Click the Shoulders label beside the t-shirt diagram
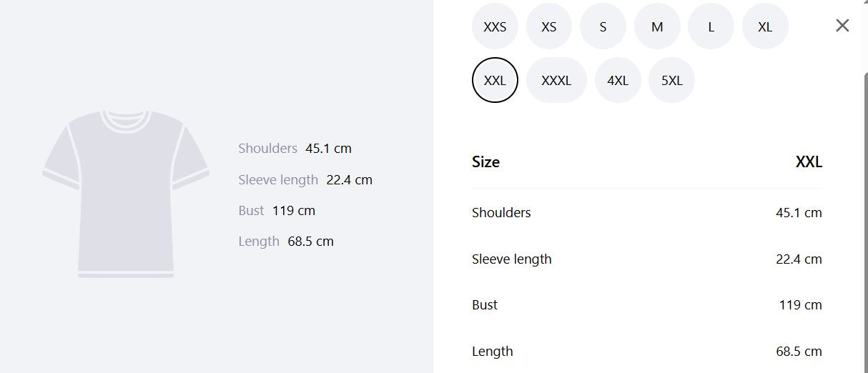This screenshot has height=373, width=868. pos(267,149)
